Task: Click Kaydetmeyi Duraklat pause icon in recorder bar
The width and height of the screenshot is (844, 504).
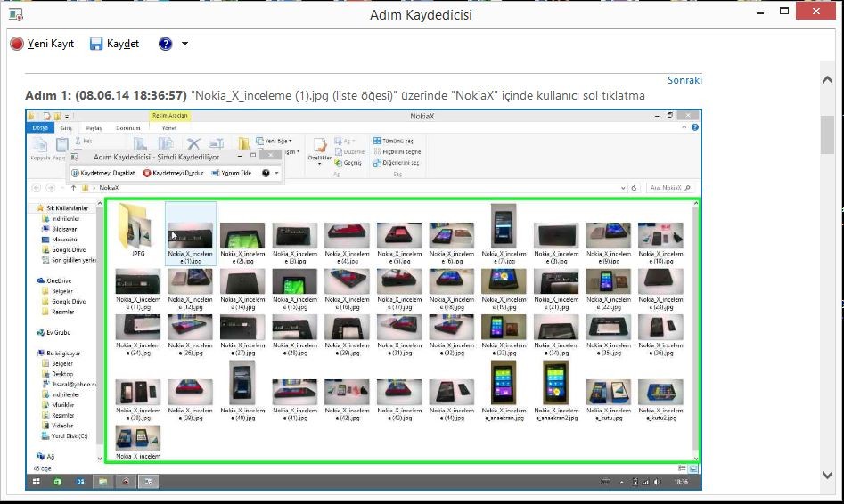Action: 77,173
